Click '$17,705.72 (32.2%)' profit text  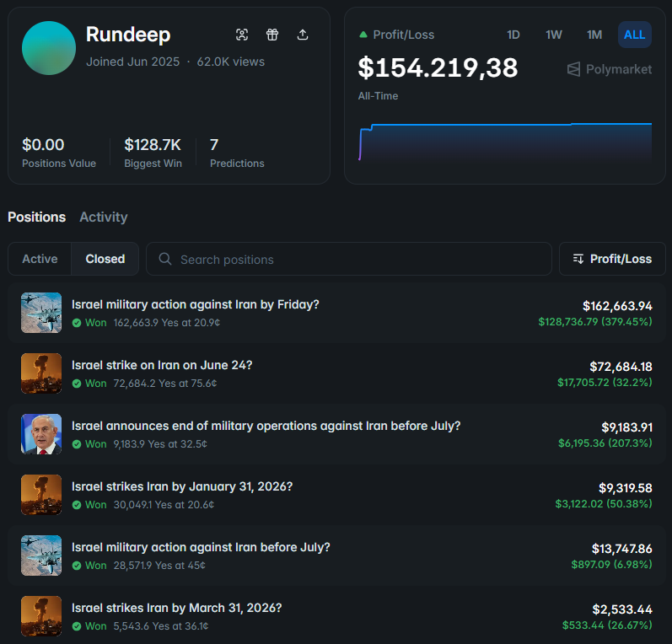tap(605, 382)
